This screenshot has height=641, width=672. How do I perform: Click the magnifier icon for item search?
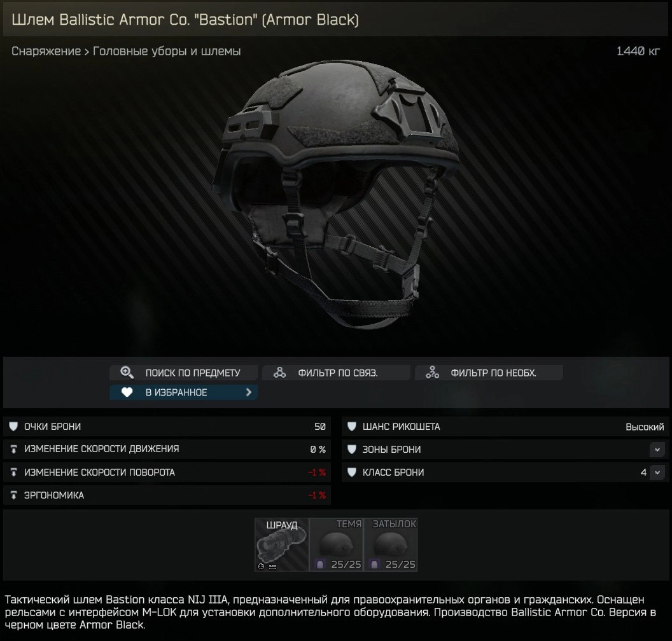coord(127,372)
